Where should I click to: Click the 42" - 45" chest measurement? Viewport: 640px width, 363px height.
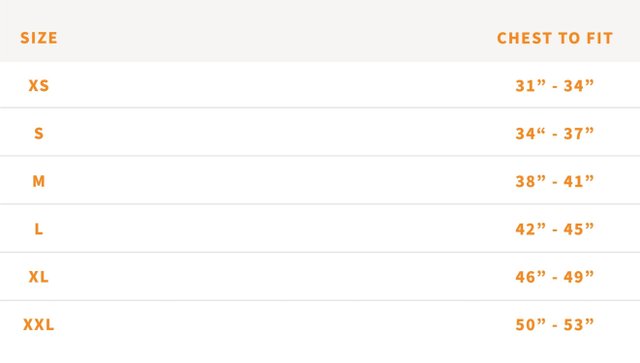pyautogui.click(x=555, y=229)
